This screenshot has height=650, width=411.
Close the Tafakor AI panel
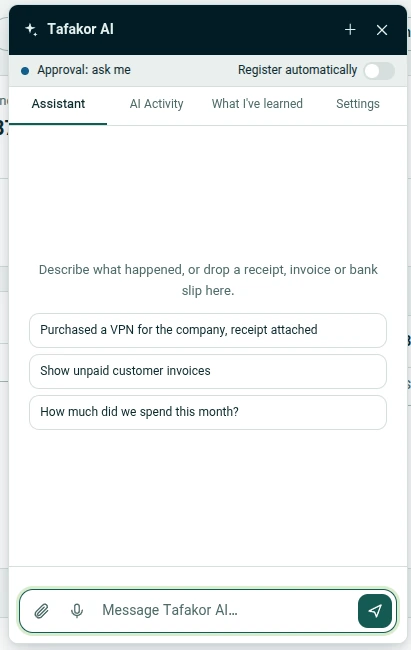[x=382, y=30]
